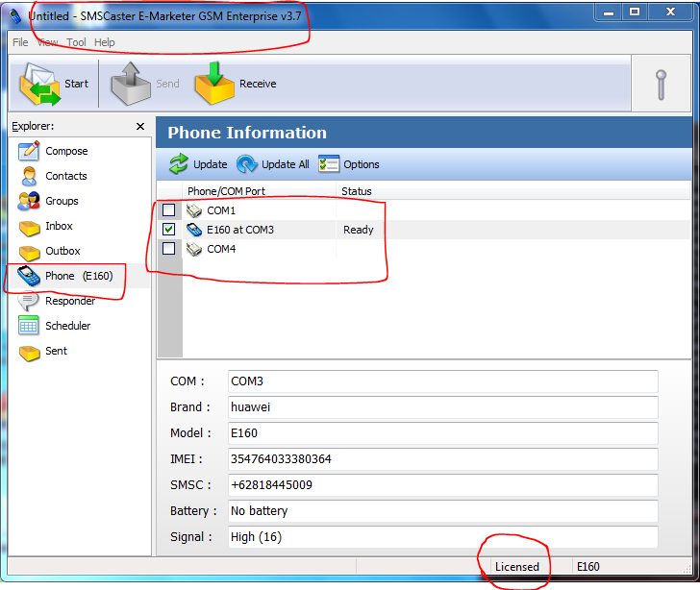The image size is (700, 590).
Task: Click the Update refresh icon
Action: click(179, 164)
